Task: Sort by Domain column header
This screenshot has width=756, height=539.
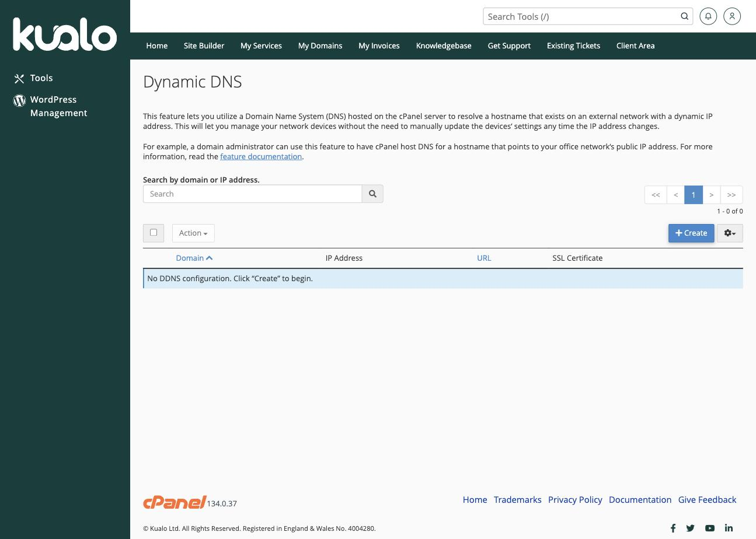Action: (x=194, y=258)
